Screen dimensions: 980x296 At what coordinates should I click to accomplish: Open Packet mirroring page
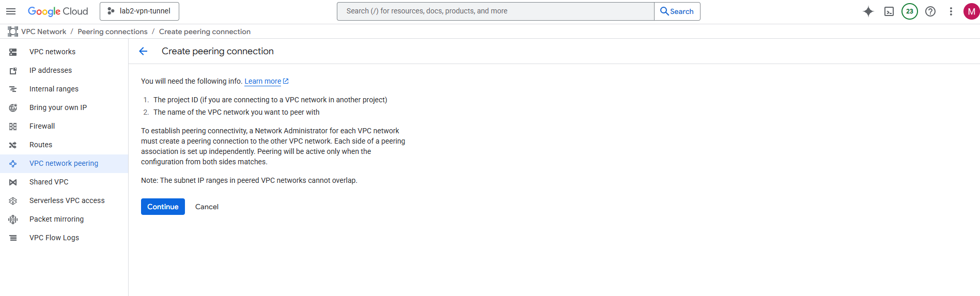click(x=56, y=219)
